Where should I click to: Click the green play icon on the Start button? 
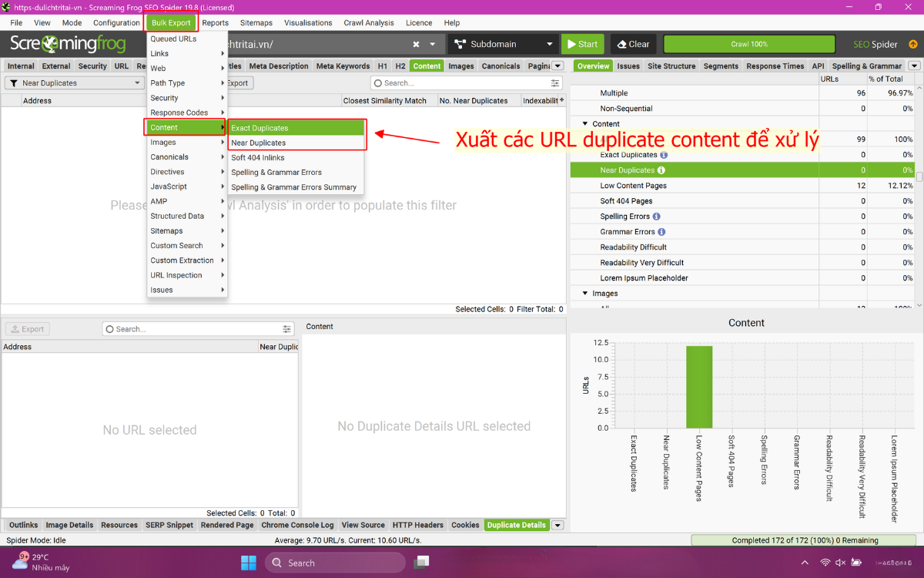(571, 44)
